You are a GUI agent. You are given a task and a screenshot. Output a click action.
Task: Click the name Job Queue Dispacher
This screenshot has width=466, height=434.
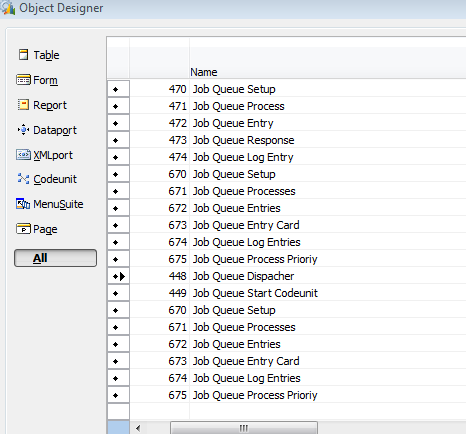(243, 276)
